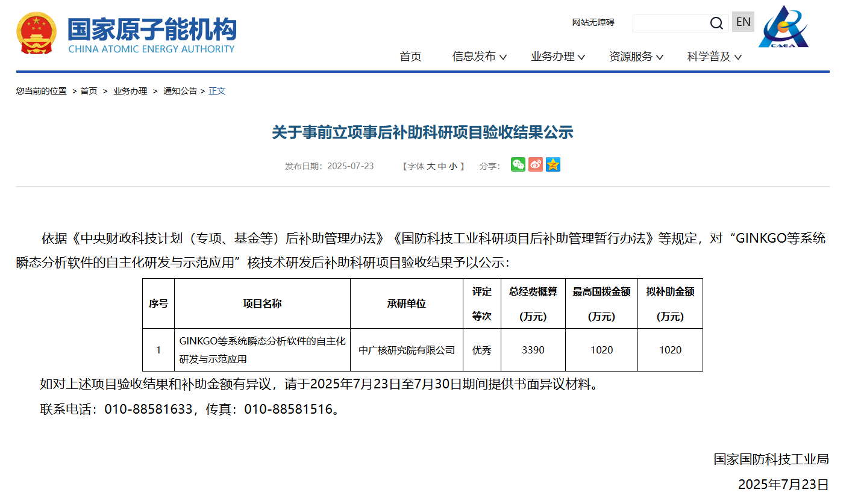
Task: Share via the star QZone icon
Action: click(553, 164)
